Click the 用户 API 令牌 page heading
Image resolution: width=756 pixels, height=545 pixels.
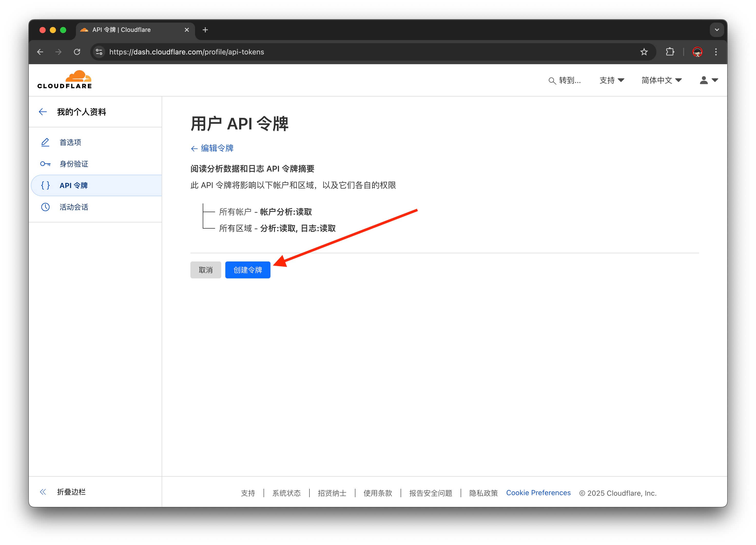[239, 124]
